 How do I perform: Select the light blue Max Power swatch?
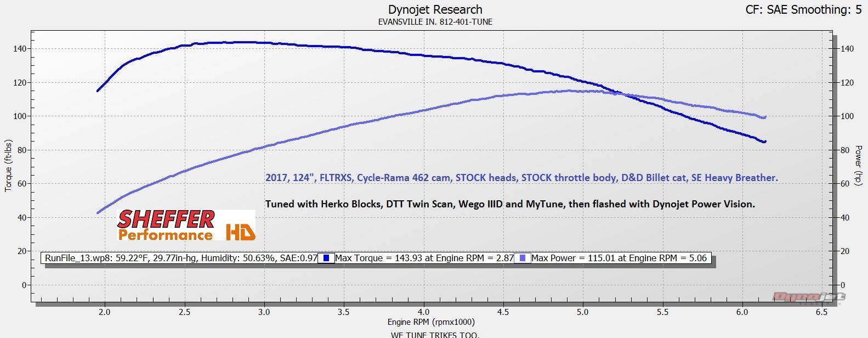click(522, 258)
